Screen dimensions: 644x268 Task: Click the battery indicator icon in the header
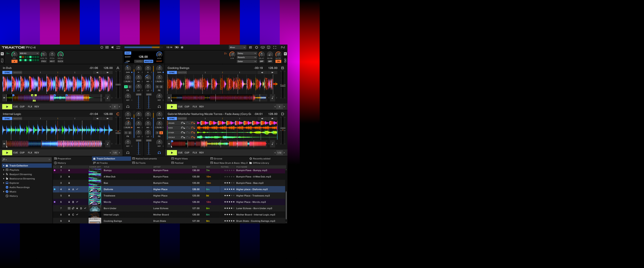click(177, 47)
